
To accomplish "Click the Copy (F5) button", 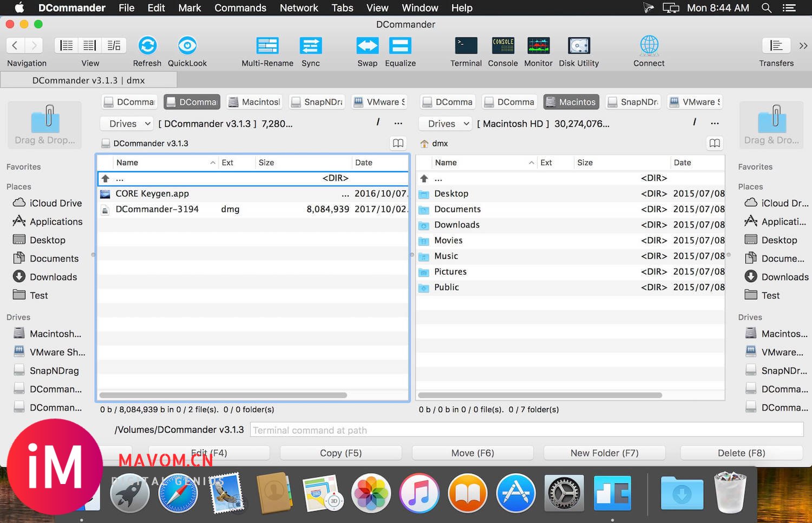I will click(x=340, y=453).
